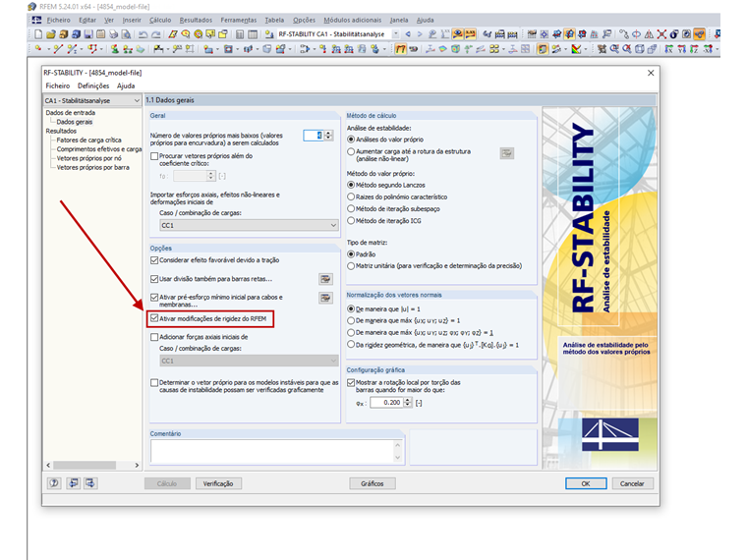This screenshot has height=560, width=747.
Task: Click the red X delete icon in toolbar
Action: click(661, 34)
